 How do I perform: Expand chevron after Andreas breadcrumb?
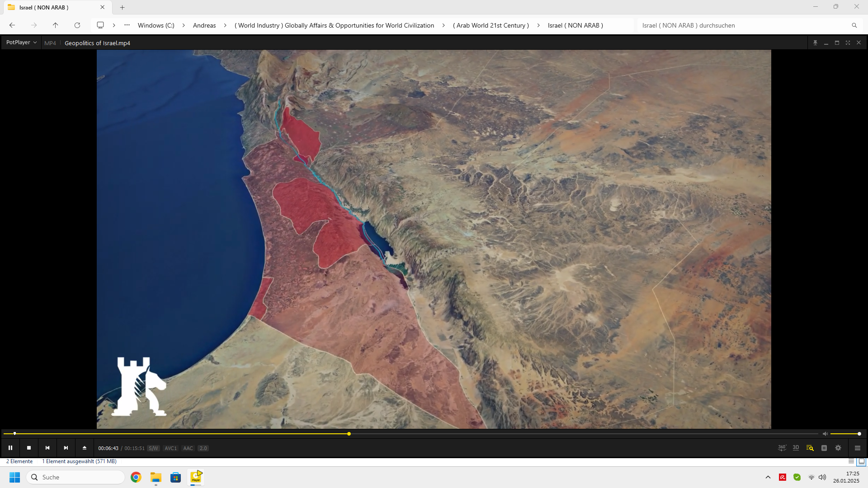225,25
